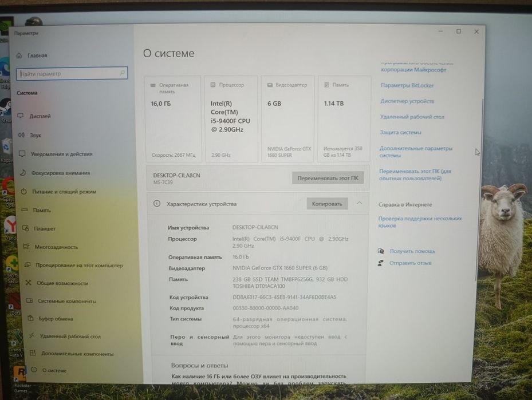Screen dimensions: 532x400
Task: Open Yandex browser desktop icon
Action: (10, 229)
